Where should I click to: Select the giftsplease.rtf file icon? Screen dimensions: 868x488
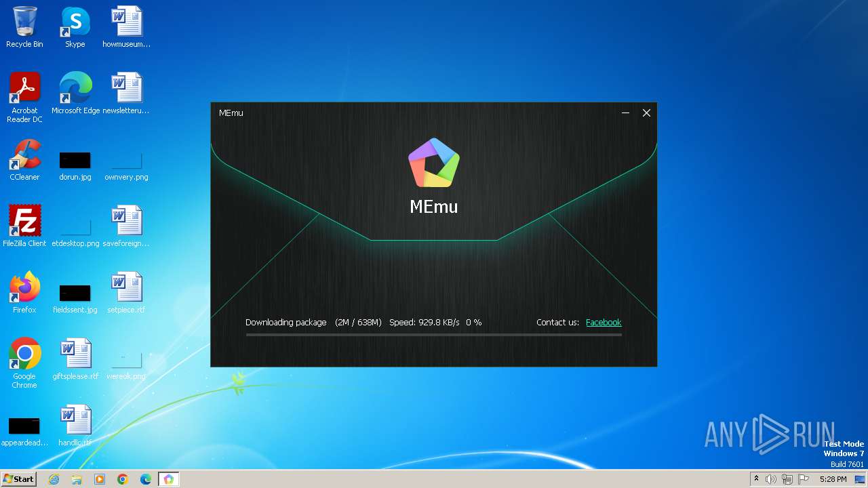coord(75,359)
